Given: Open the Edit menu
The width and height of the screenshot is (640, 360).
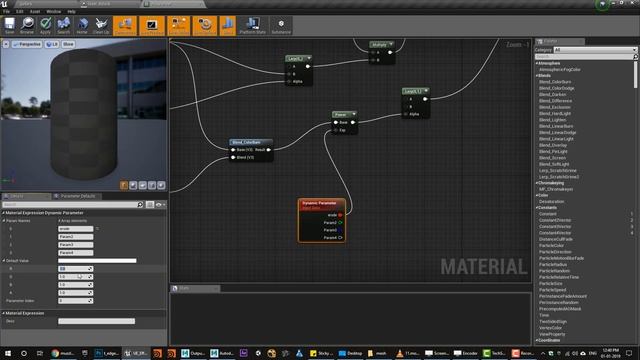Looking at the screenshot, I should click(x=20, y=11).
